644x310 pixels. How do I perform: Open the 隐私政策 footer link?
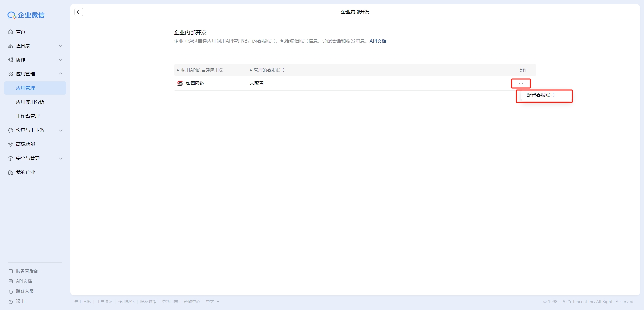pos(148,302)
